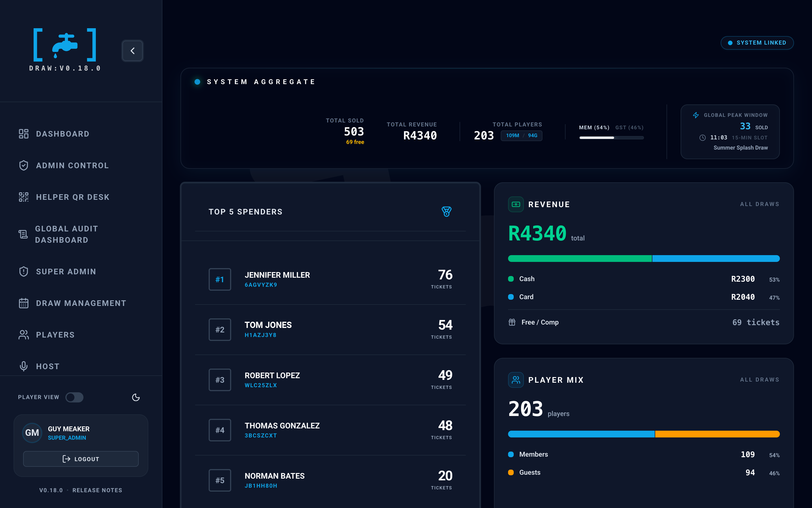The width and height of the screenshot is (812, 508).
Task: Select Thomas Gonzalez in top spenders
Action: pos(330,430)
